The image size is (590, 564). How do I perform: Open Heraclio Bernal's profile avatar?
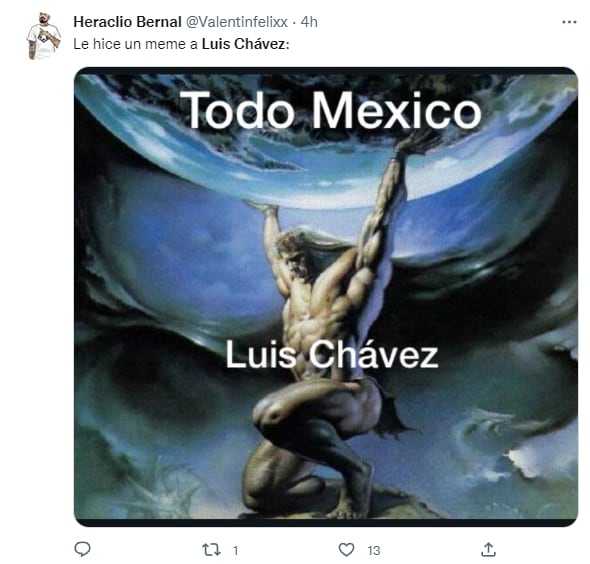44,36
